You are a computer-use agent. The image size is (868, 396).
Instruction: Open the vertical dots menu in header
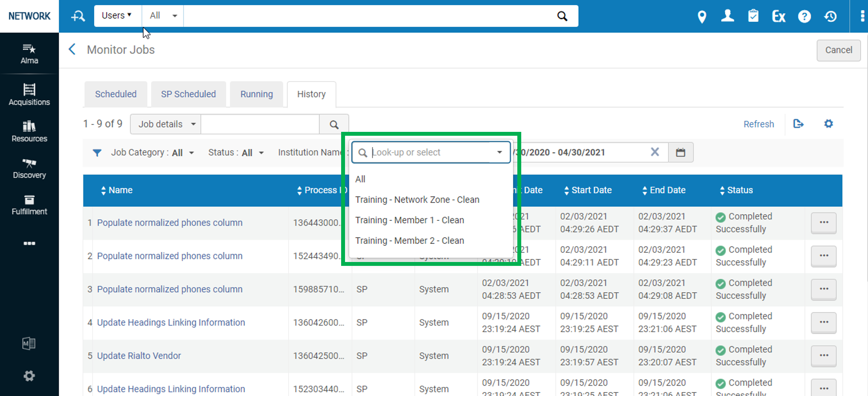click(862, 16)
